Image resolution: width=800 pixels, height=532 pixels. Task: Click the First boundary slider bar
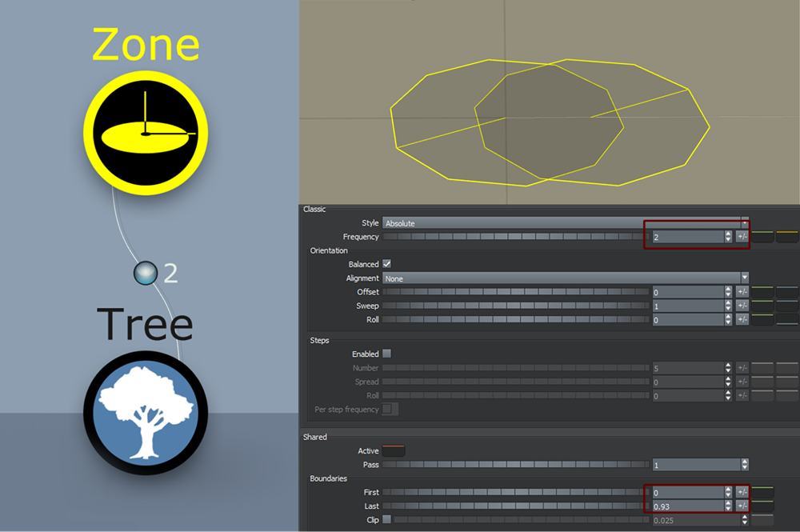(516, 492)
